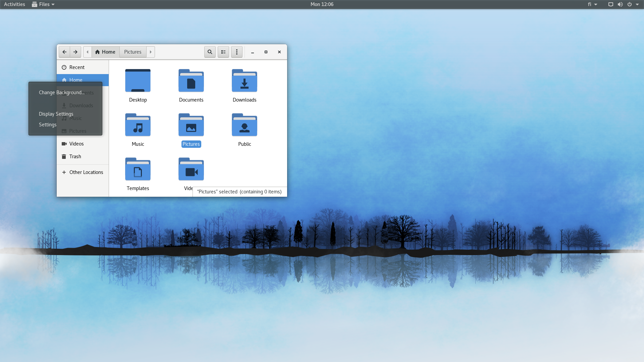The image size is (644, 362).
Task: Click the Recent clock icon
Action: (64, 67)
